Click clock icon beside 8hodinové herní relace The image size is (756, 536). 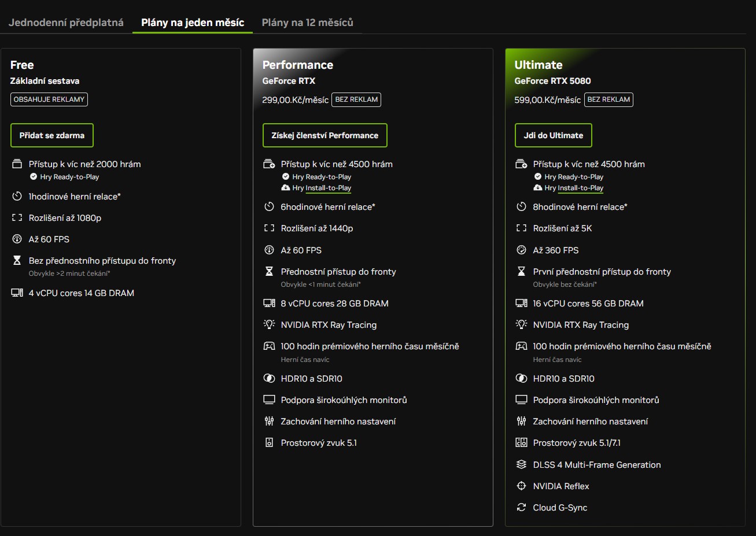pyautogui.click(x=521, y=207)
